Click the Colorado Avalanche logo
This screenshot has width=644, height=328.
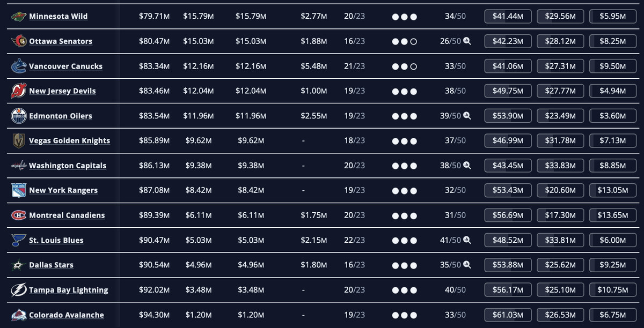pyautogui.click(x=18, y=315)
